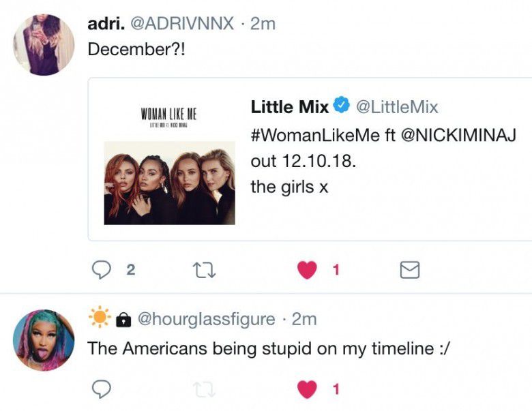Retweet adri's quoted tweet
532x411 pixels.
(204, 271)
